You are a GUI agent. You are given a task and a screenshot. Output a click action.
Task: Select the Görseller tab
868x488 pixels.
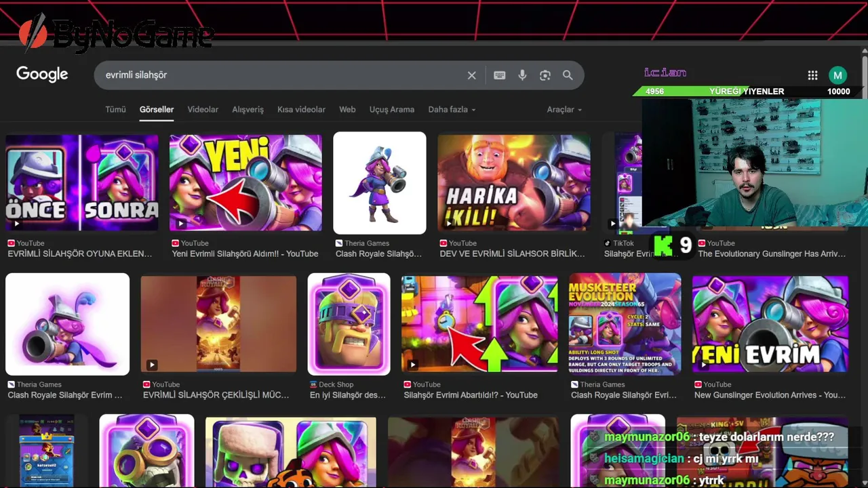[157, 109]
